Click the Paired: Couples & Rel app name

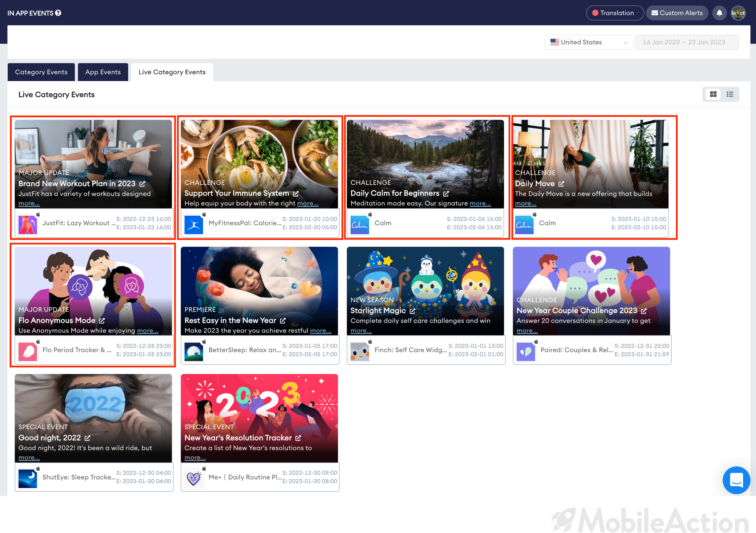[x=577, y=350]
